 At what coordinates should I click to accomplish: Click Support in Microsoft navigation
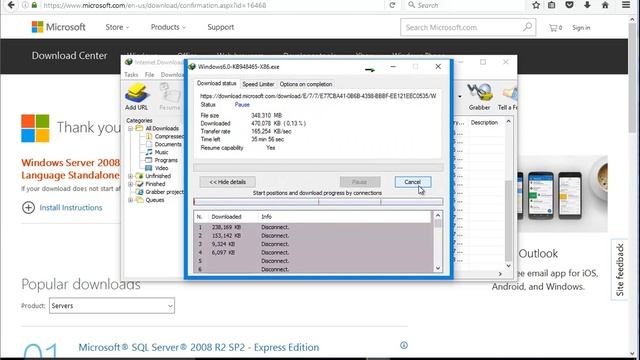pyautogui.click(x=220, y=27)
